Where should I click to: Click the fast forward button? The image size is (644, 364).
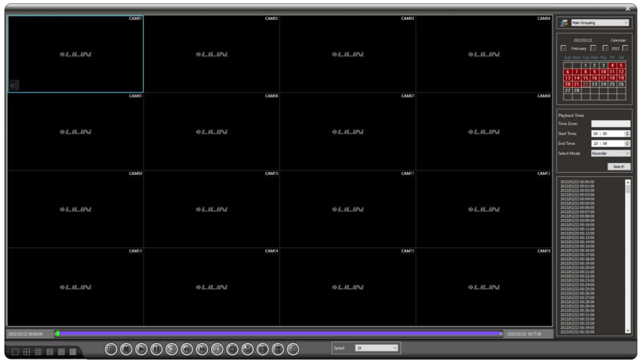click(x=202, y=349)
